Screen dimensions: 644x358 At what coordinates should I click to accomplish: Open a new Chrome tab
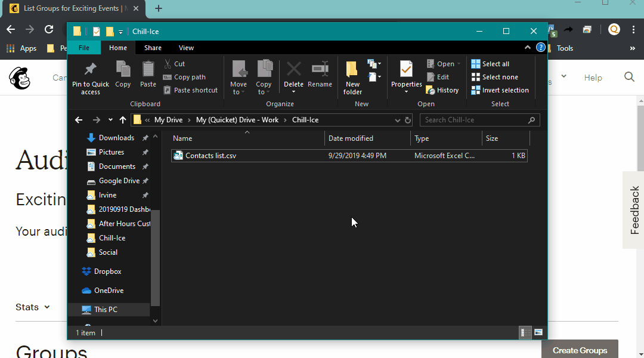(x=159, y=8)
